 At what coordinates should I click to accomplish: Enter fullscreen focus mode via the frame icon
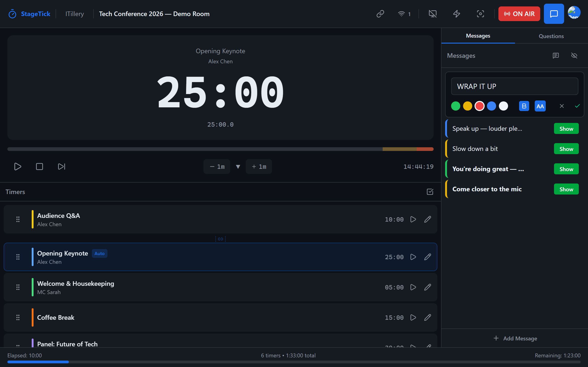480,14
